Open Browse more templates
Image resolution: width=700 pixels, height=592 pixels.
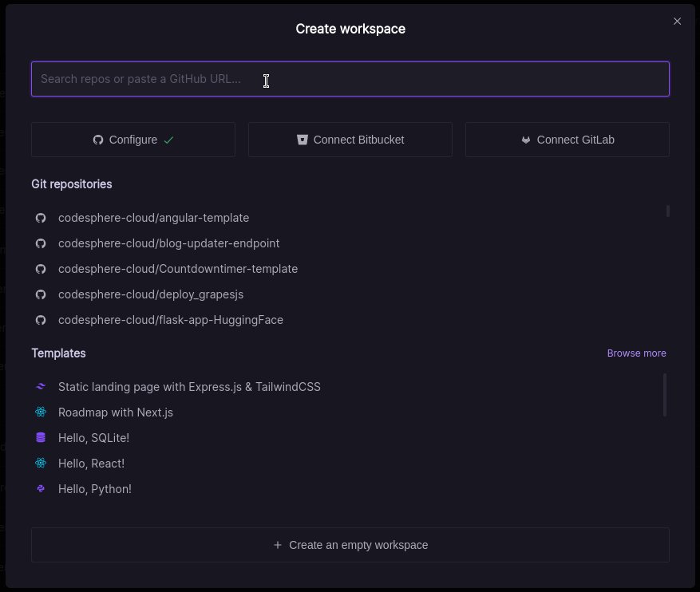(x=636, y=353)
